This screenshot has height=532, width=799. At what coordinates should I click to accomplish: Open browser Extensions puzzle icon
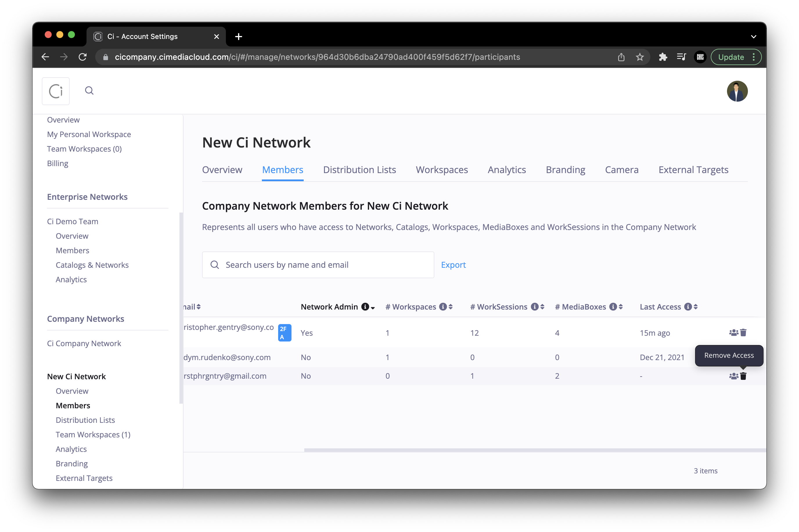(x=663, y=57)
